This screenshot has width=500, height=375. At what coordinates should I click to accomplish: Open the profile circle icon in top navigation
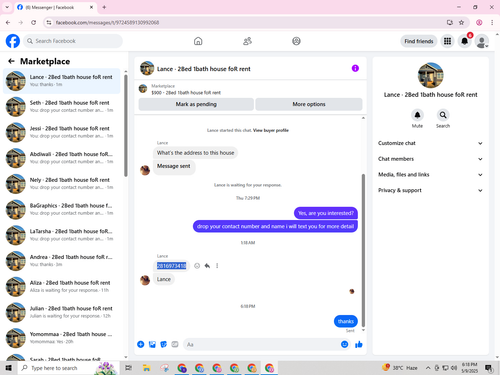(296, 41)
